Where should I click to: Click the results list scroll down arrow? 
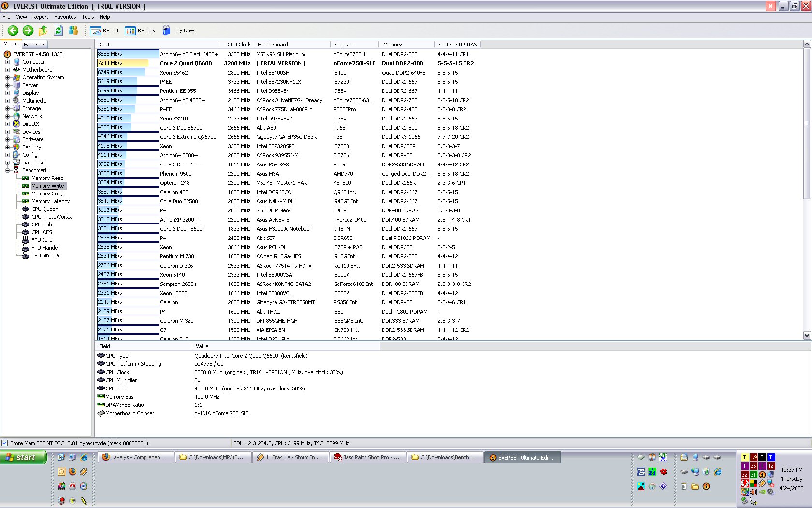(807, 335)
